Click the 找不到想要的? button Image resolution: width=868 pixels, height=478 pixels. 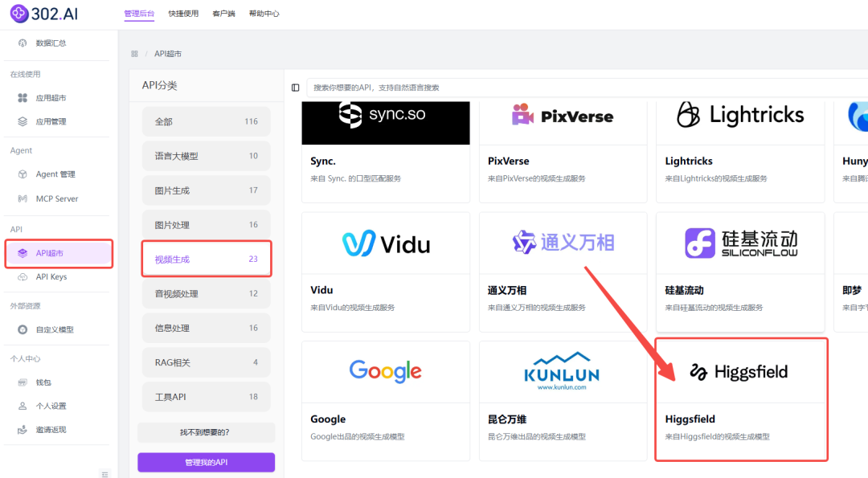click(206, 432)
